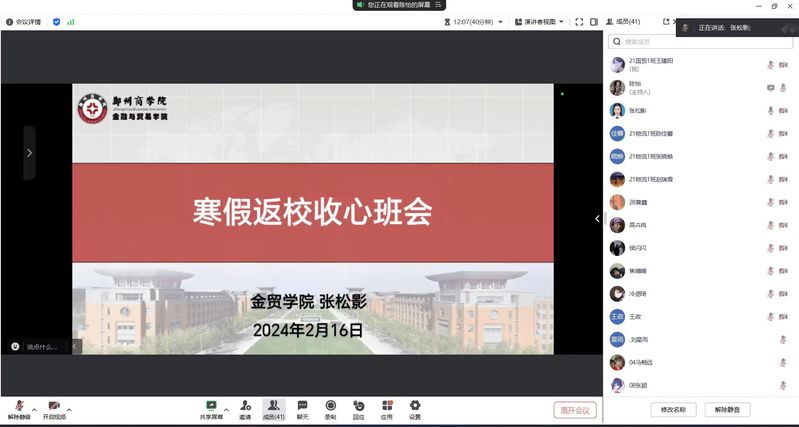Open the 聊天 chat panel icon
Screen dimensions: 799x427
tap(302, 408)
